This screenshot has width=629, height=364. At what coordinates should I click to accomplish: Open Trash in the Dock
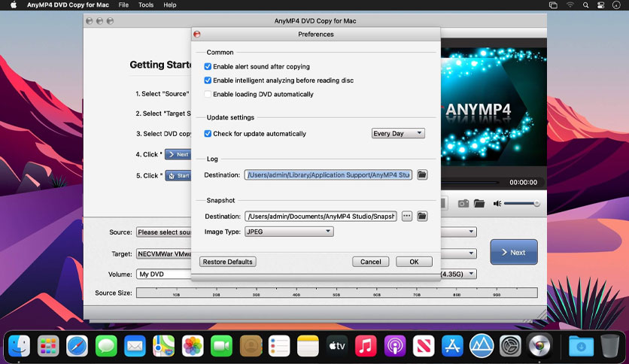click(609, 345)
